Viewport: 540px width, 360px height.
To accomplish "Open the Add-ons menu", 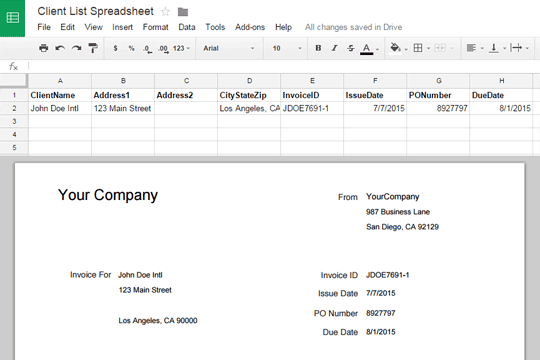I will pyautogui.click(x=250, y=27).
